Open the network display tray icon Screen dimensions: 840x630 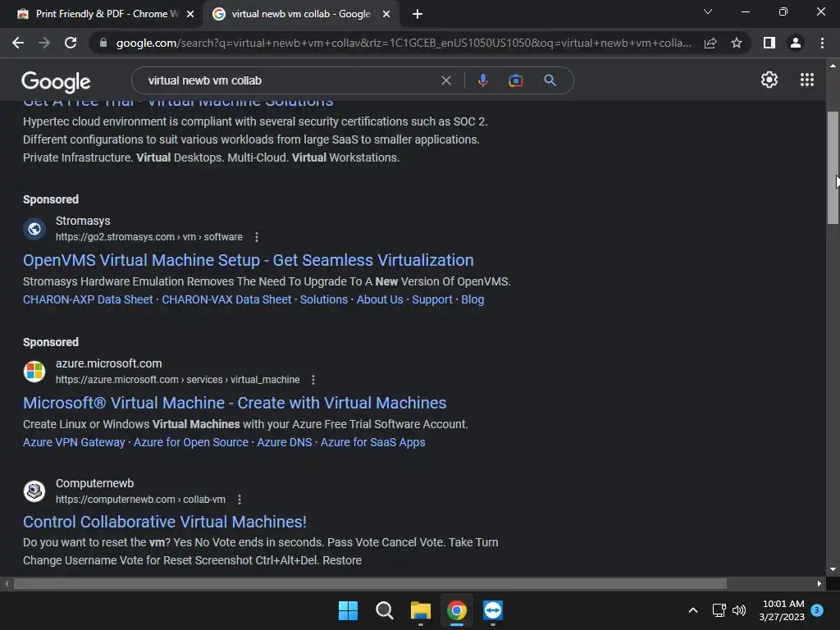coord(719,610)
